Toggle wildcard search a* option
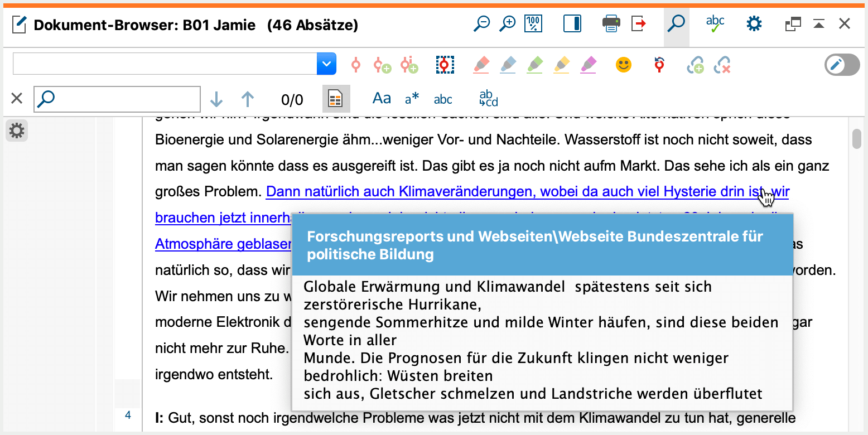This screenshot has height=435, width=868. point(412,99)
